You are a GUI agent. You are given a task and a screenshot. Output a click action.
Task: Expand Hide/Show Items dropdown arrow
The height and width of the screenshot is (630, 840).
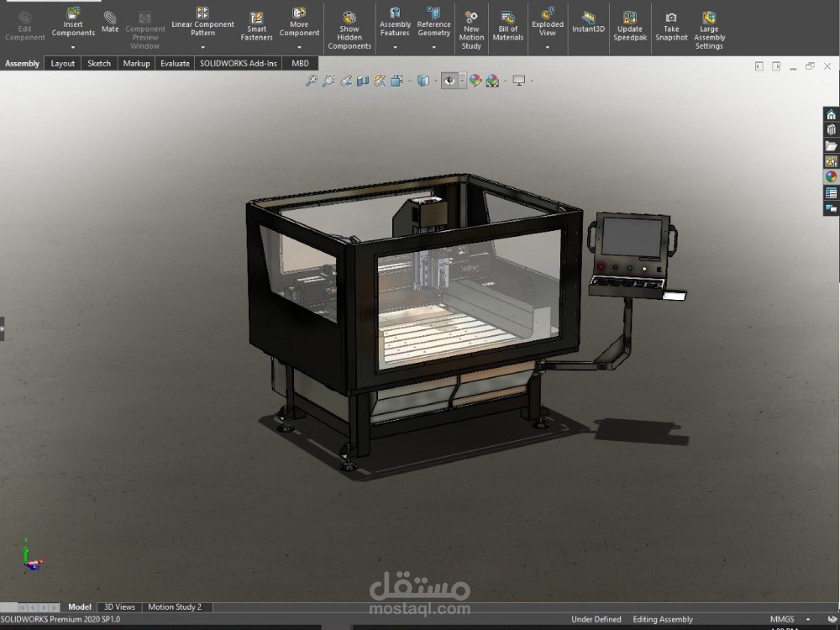pyautogui.click(x=462, y=81)
